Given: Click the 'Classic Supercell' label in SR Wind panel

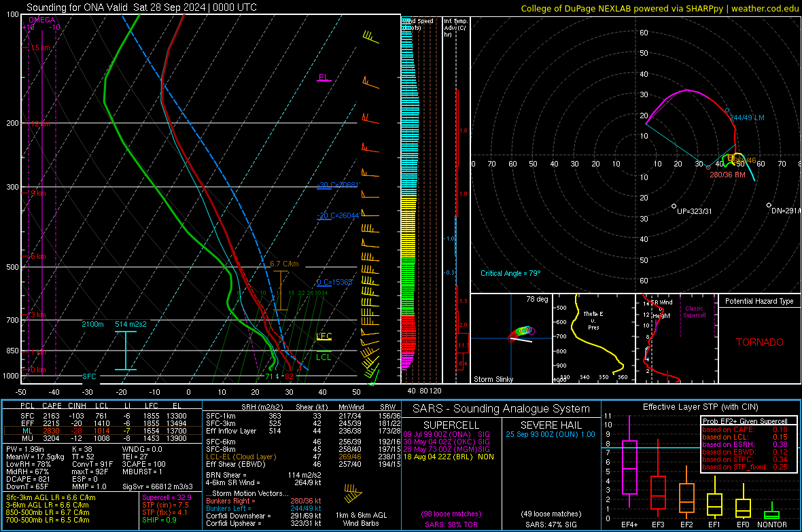Looking at the screenshot, I should click(x=694, y=312).
